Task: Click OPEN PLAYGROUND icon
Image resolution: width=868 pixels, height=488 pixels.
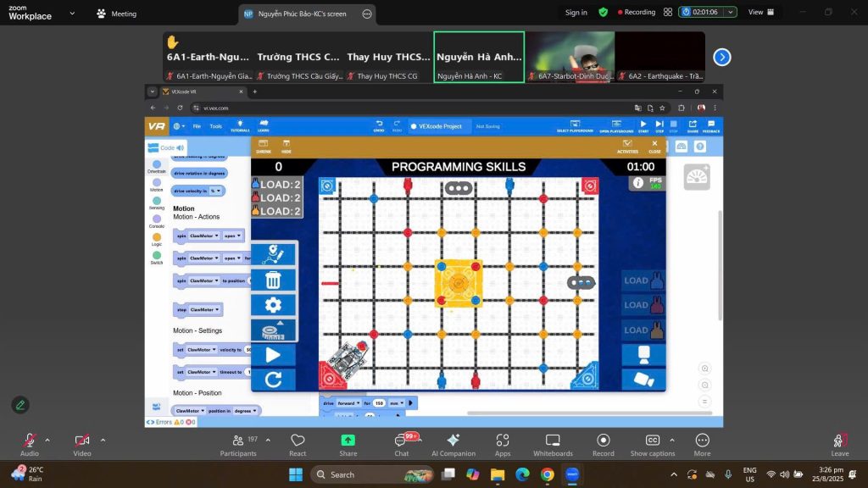Action: [x=616, y=126]
